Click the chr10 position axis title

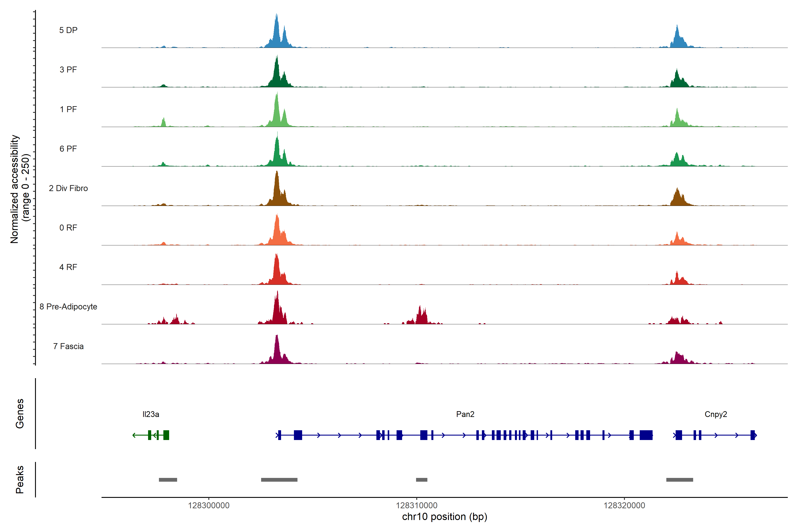(444, 517)
